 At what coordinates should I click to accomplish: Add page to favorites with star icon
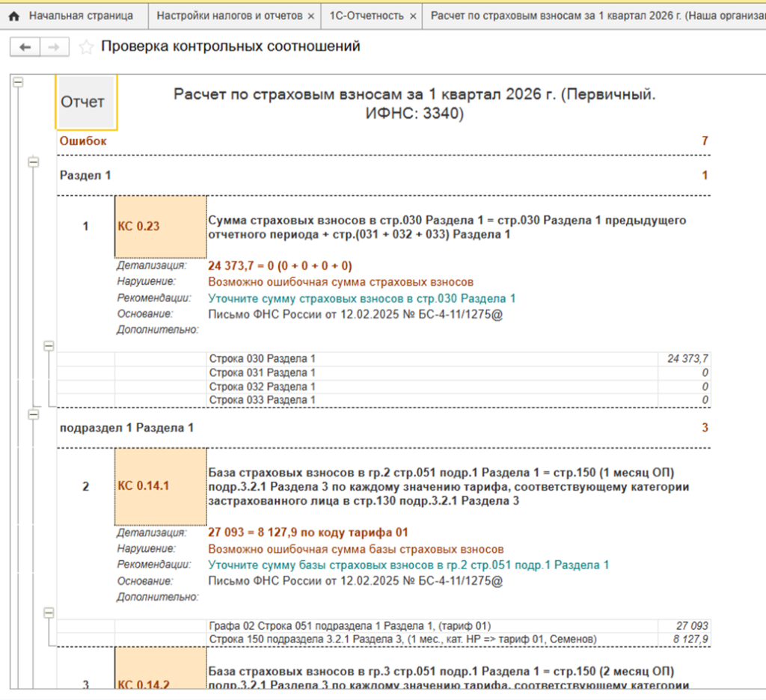(87, 47)
